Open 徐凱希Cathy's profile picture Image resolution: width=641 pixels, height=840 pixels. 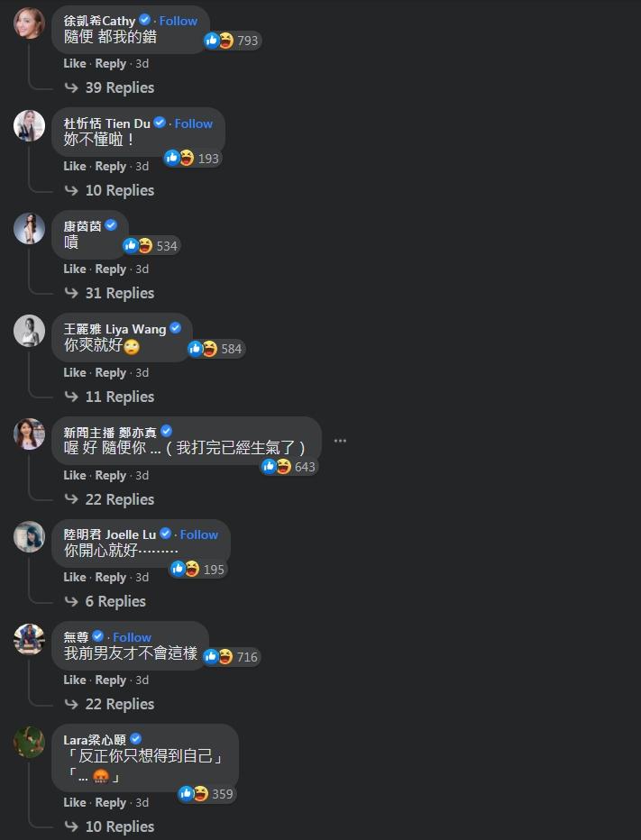pyautogui.click(x=29, y=23)
